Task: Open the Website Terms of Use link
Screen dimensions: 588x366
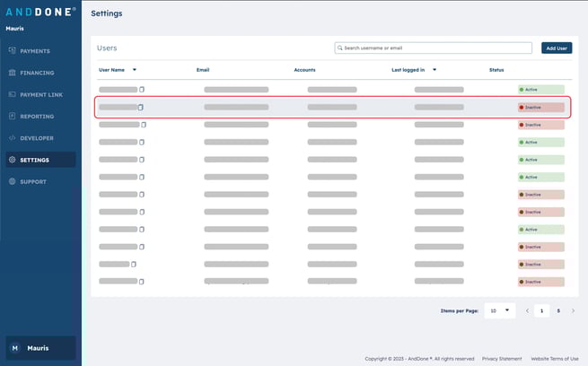Action: (x=554, y=359)
